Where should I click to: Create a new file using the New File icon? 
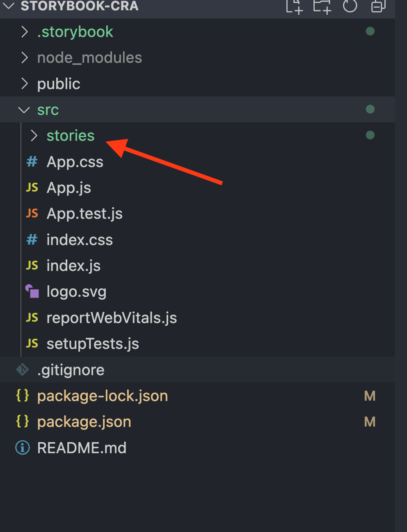coord(294,7)
